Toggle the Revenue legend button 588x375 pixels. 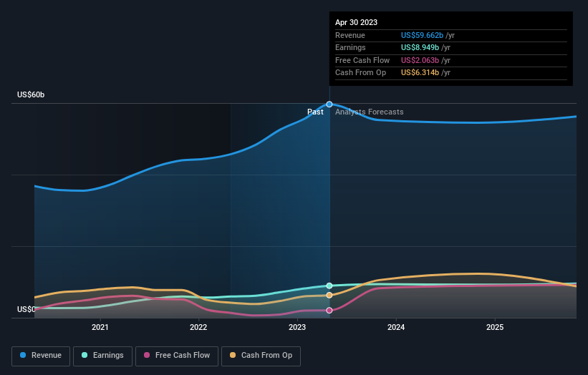pyautogui.click(x=41, y=356)
